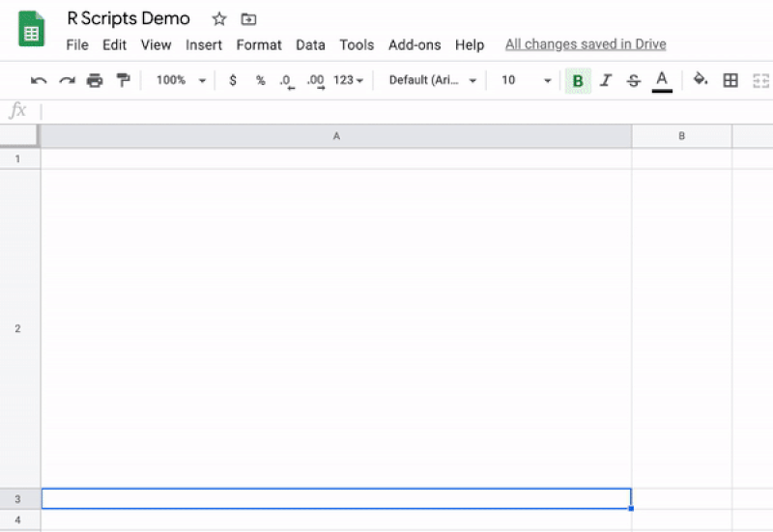Select cell A4

pos(336,520)
